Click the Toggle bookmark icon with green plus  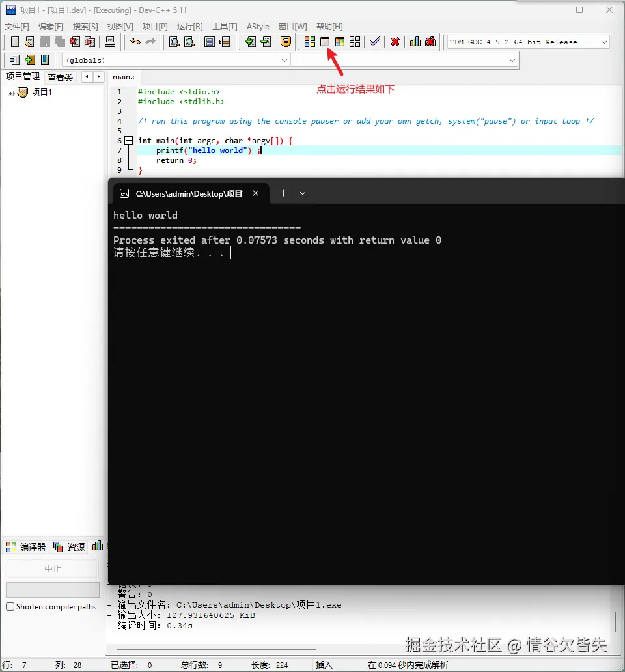[x=29, y=59]
